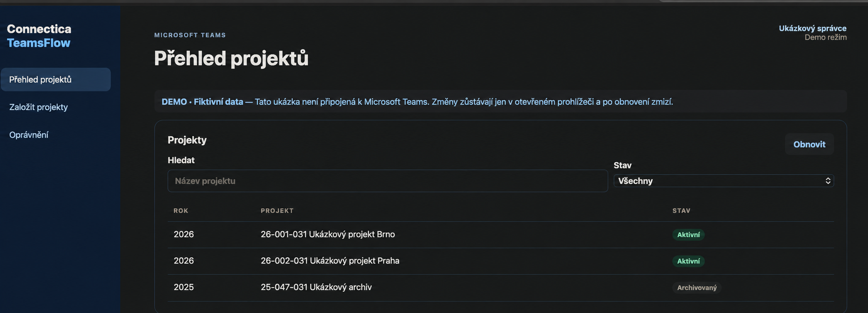
Task: Click the DEMO · Fiktivní data notice
Action: [x=501, y=101]
